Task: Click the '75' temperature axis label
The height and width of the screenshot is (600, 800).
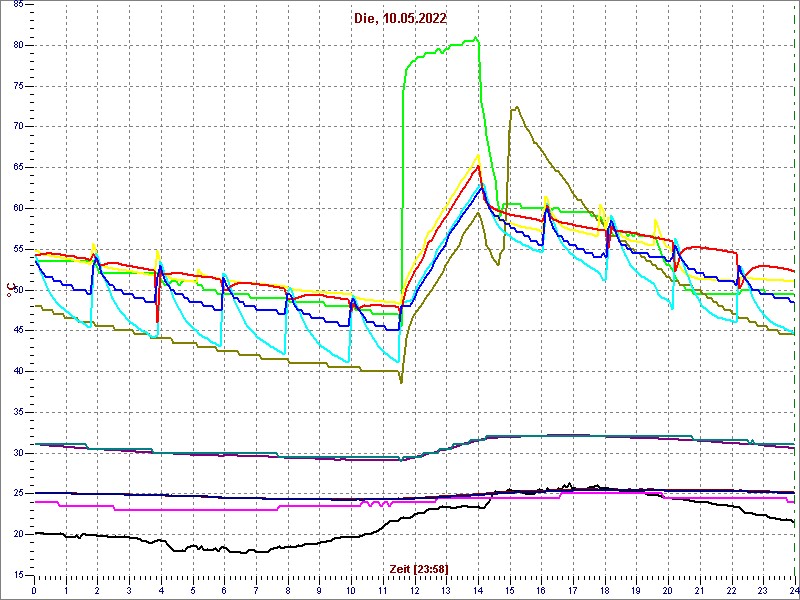Action: point(17,86)
